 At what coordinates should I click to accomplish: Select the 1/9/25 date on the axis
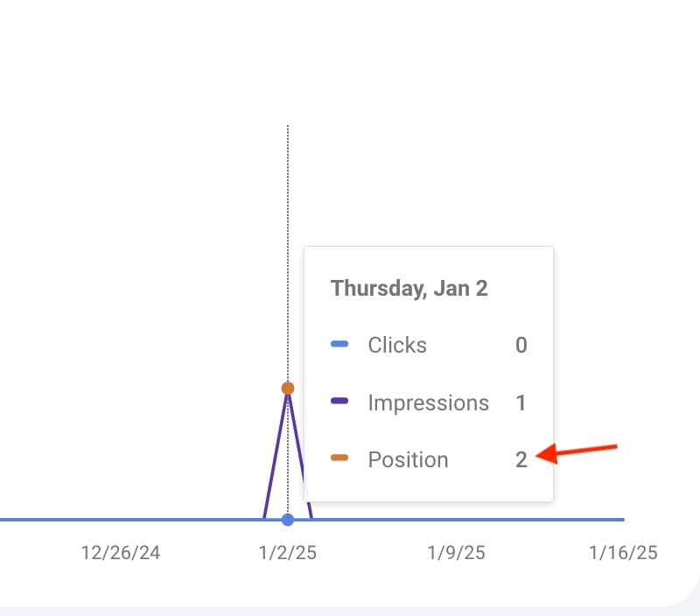tap(456, 553)
